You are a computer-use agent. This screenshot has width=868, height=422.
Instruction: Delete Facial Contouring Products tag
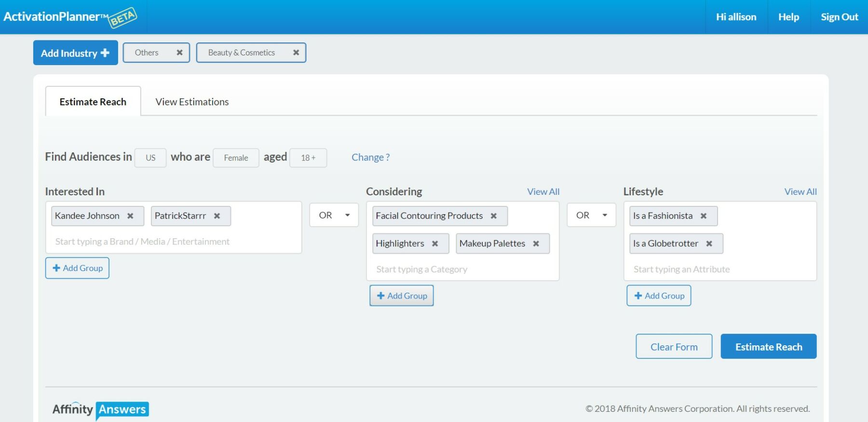(x=494, y=216)
